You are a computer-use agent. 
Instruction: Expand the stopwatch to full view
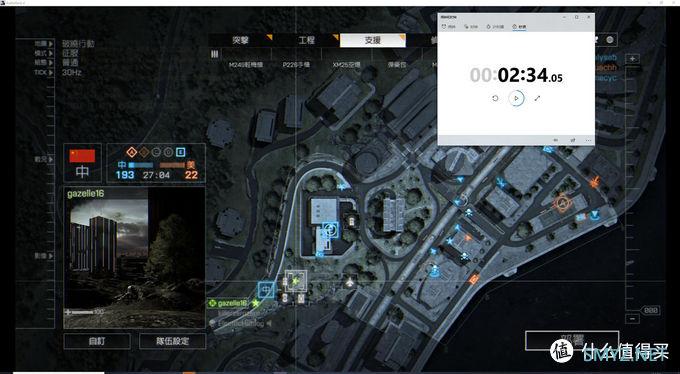pyautogui.click(x=537, y=98)
